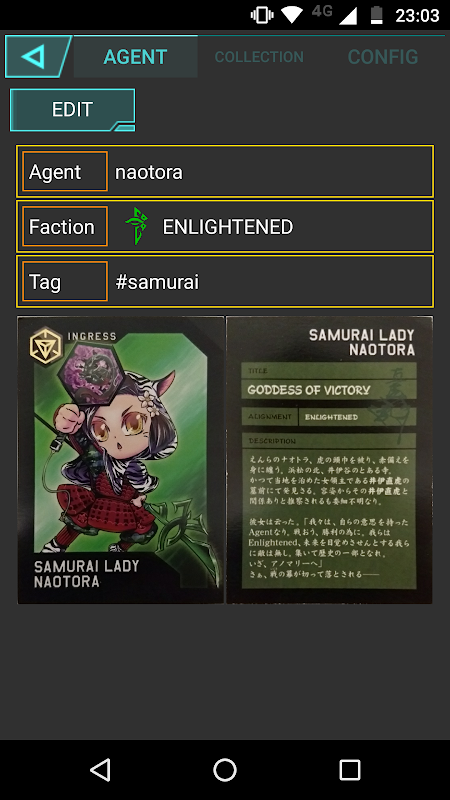Open the Samurai Lady Naotora card front image
The height and width of the screenshot is (800, 450).
(121, 460)
